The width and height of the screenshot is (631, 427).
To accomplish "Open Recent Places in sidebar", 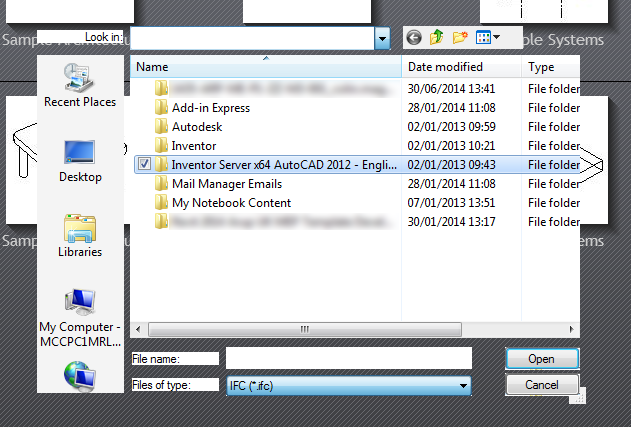I will coord(80,86).
